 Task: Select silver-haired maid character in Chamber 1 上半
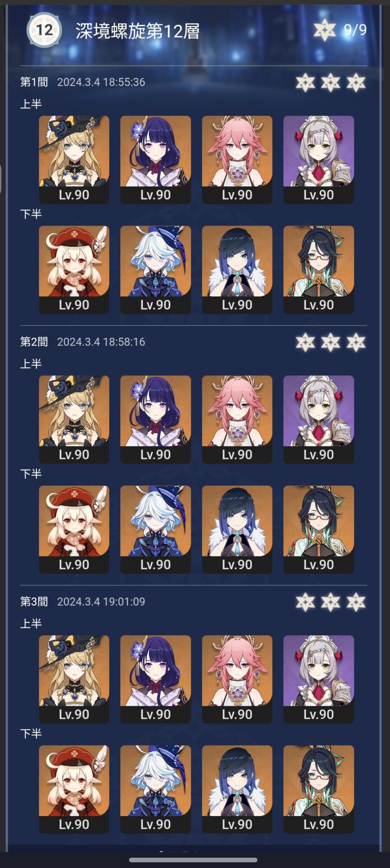pyautogui.click(x=319, y=159)
